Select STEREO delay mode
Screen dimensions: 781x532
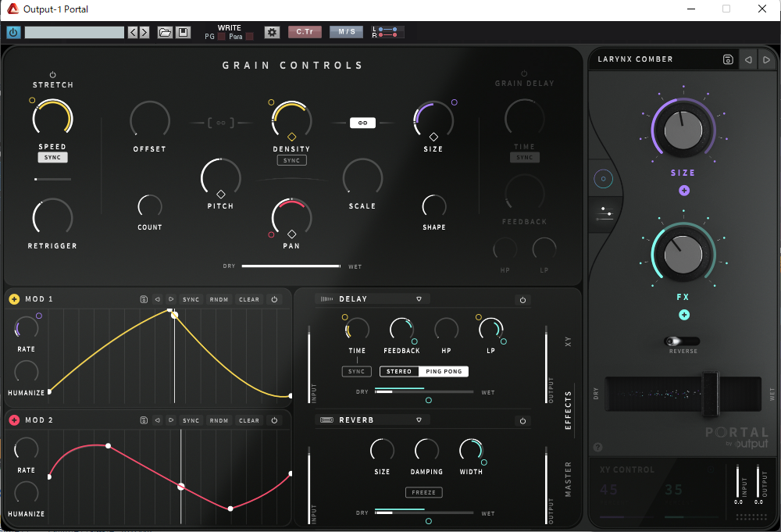click(399, 372)
